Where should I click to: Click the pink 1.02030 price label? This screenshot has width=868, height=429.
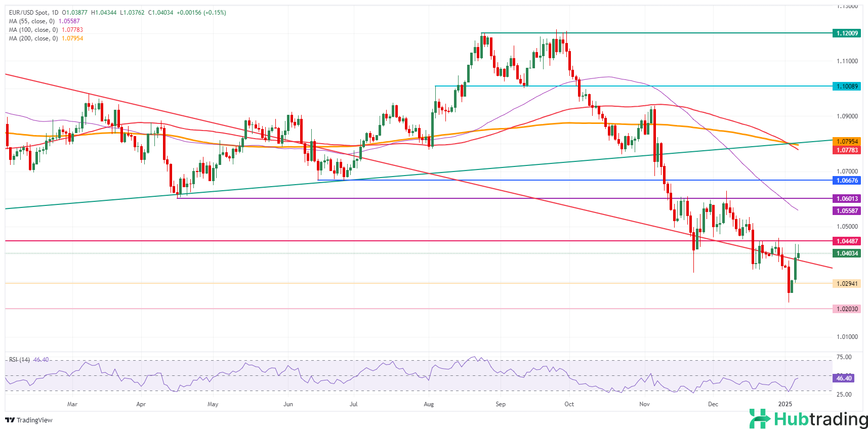tap(846, 309)
